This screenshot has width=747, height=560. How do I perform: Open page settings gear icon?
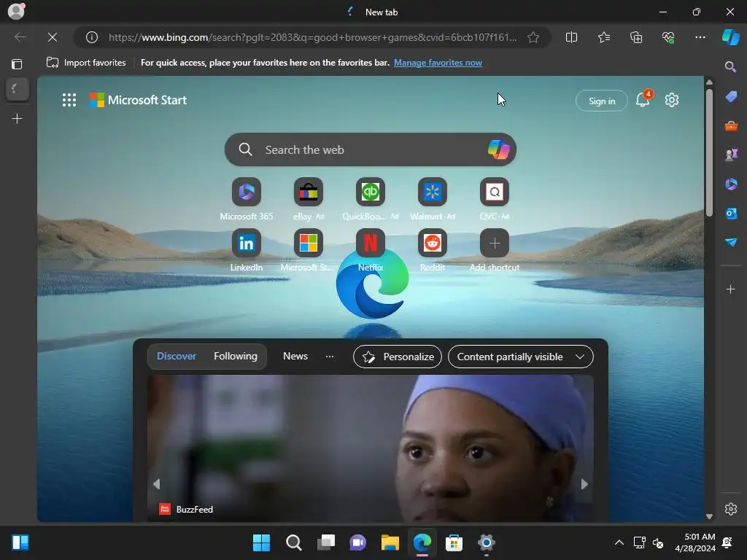(x=672, y=100)
